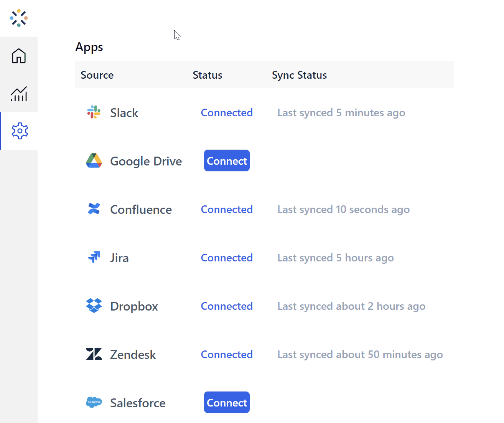Click Confluence's Connected status link

point(227,209)
